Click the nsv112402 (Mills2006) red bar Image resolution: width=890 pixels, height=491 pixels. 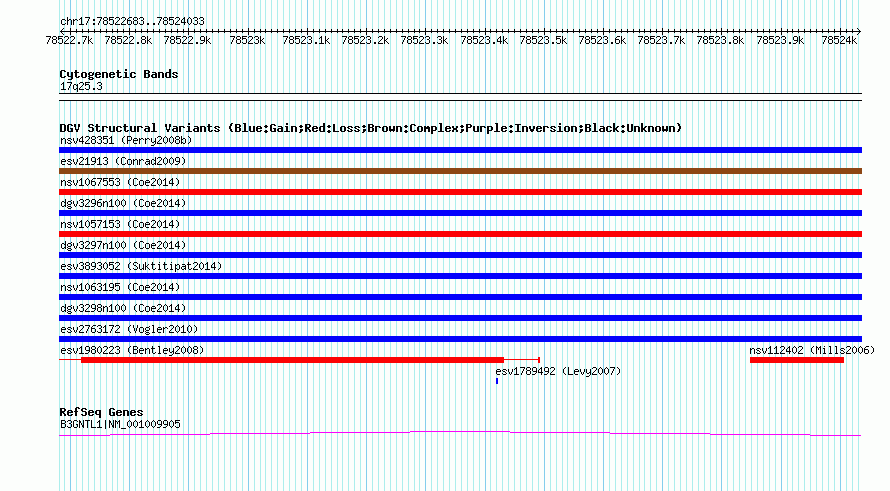click(x=797, y=360)
